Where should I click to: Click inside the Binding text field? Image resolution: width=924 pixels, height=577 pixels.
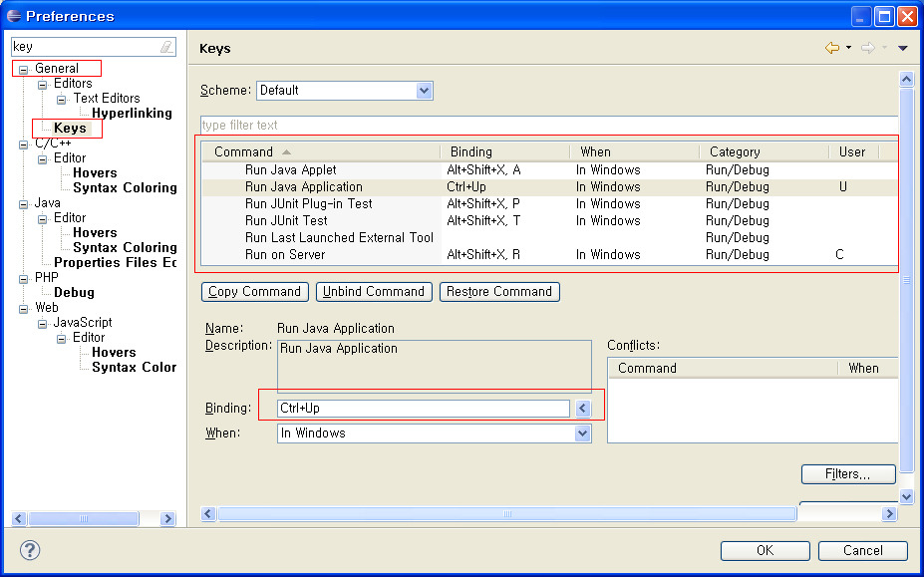pyautogui.click(x=424, y=409)
